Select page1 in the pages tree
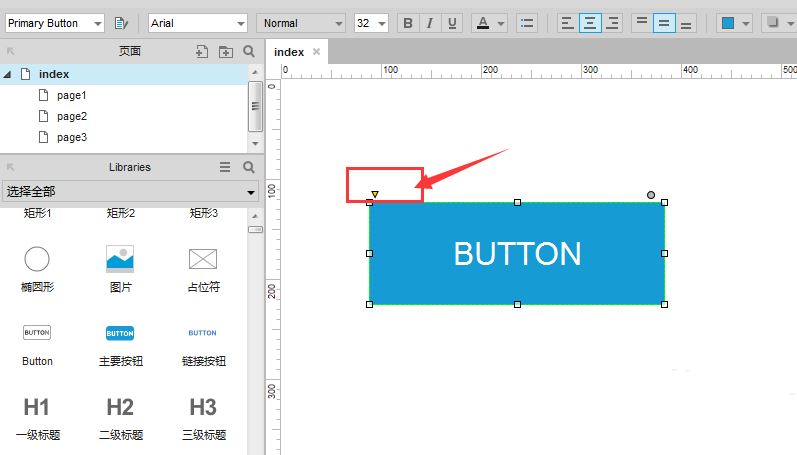This screenshot has width=797, height=455. click(x=72, y=95)
